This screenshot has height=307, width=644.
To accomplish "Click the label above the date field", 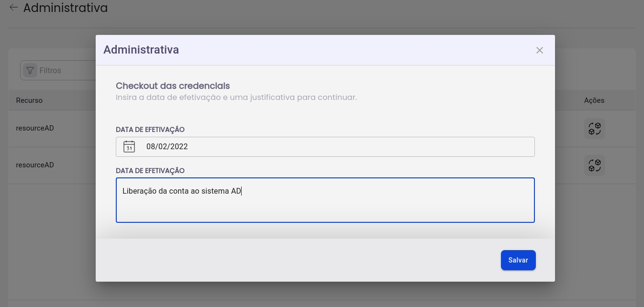I will (150, 130).
